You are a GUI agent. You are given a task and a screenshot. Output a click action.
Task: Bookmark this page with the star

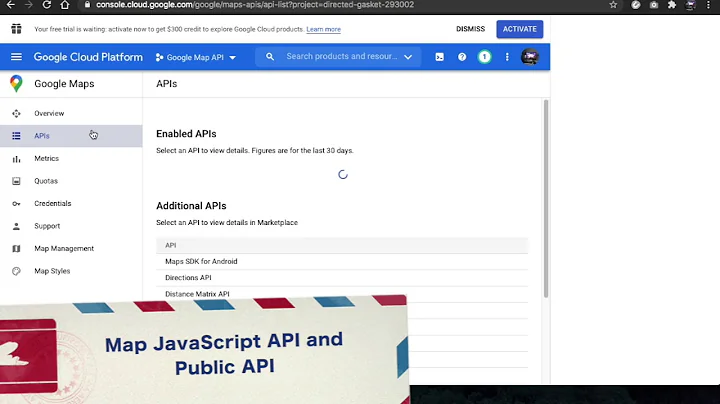coord(613,5)
